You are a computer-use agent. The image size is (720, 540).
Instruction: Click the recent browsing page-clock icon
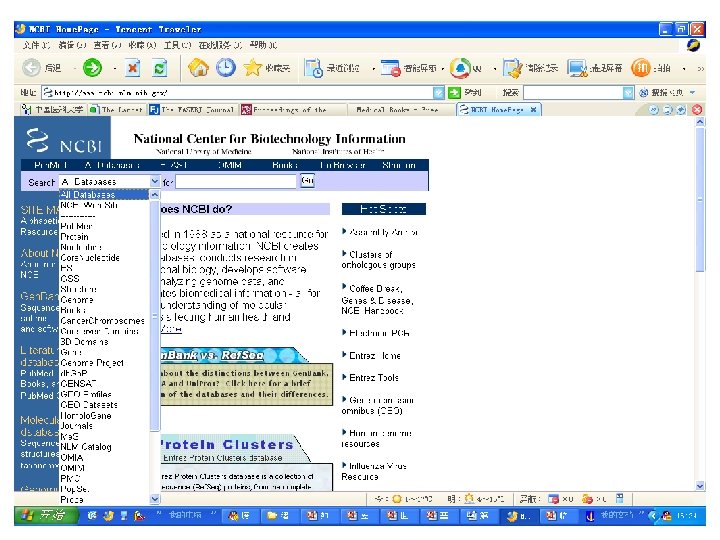click(314, 68)
